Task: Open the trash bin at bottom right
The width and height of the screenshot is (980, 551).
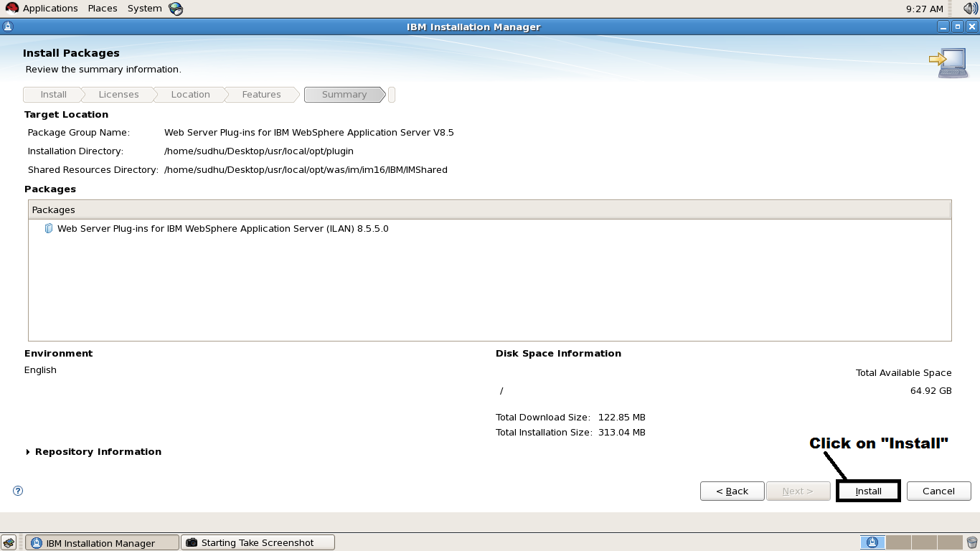Action: [x=973, y=542]
